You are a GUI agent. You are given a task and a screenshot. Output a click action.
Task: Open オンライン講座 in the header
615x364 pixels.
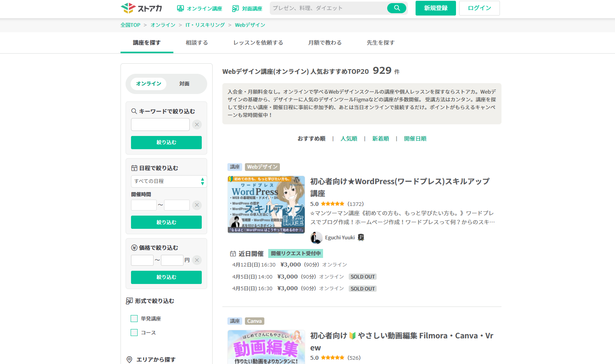(199, 9)
